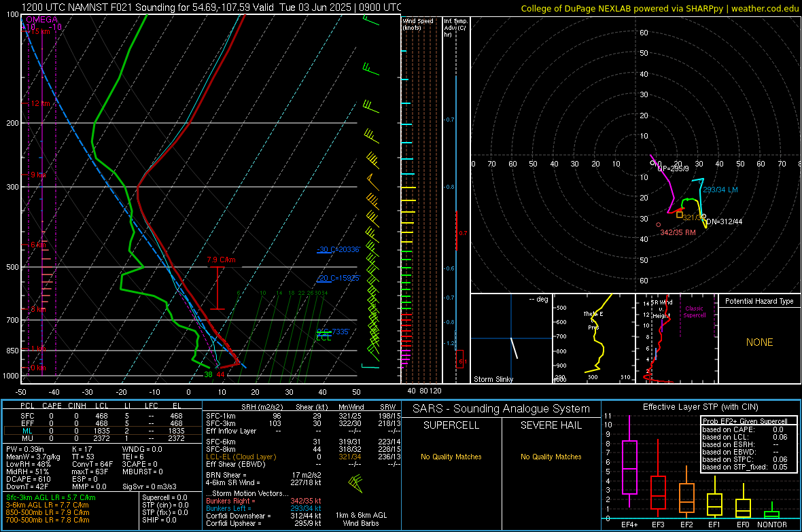
Task: Click the SUPERCELL column header in SARS
Action: 451,425
